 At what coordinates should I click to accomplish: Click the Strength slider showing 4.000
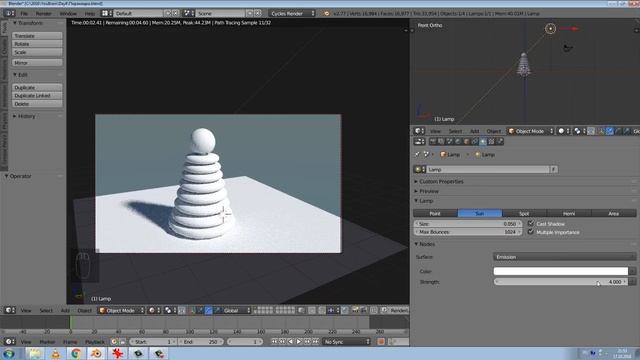click(560, 282)
